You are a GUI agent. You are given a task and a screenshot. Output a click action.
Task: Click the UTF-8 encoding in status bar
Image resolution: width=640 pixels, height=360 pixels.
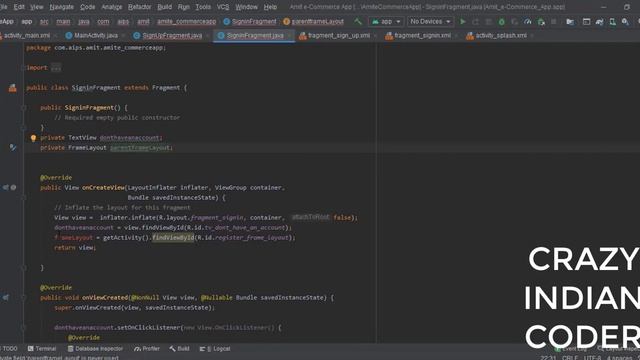(x=592, y=358)
